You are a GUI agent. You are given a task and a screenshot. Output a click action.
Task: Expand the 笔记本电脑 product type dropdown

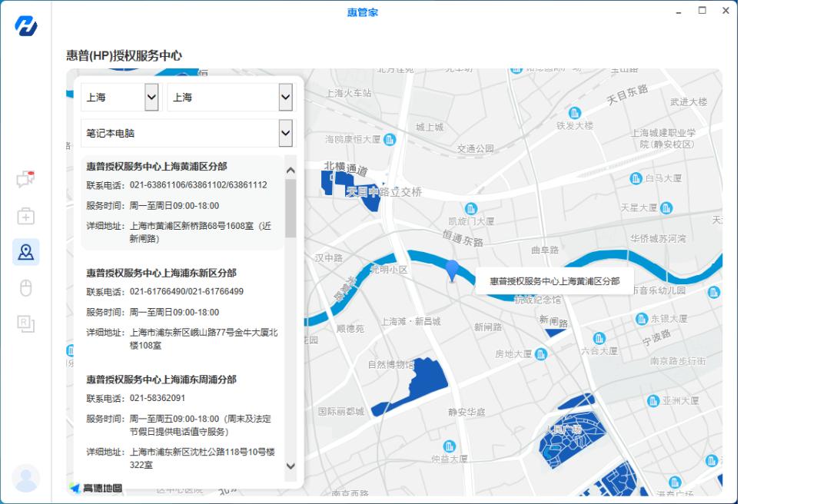186,132
